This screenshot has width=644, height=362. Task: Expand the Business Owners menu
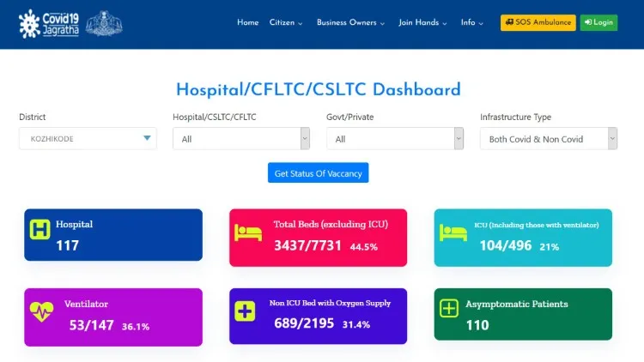(350, 22)
